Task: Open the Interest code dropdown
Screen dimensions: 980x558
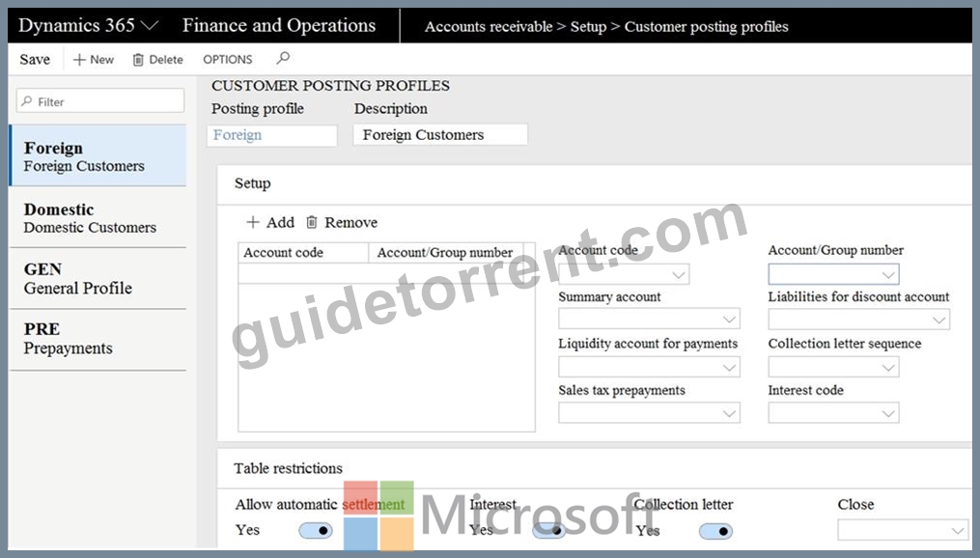Action: (x=834, y=413)
